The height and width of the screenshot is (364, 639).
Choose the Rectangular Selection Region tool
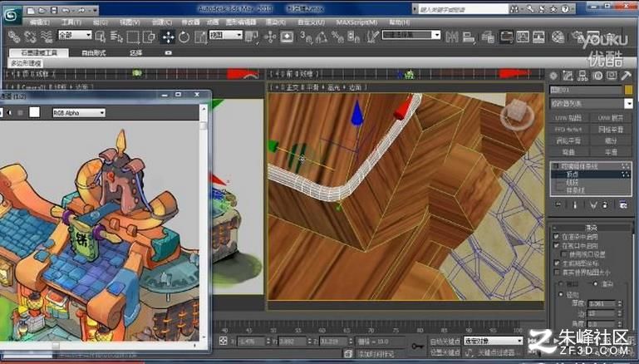(133, 37)
